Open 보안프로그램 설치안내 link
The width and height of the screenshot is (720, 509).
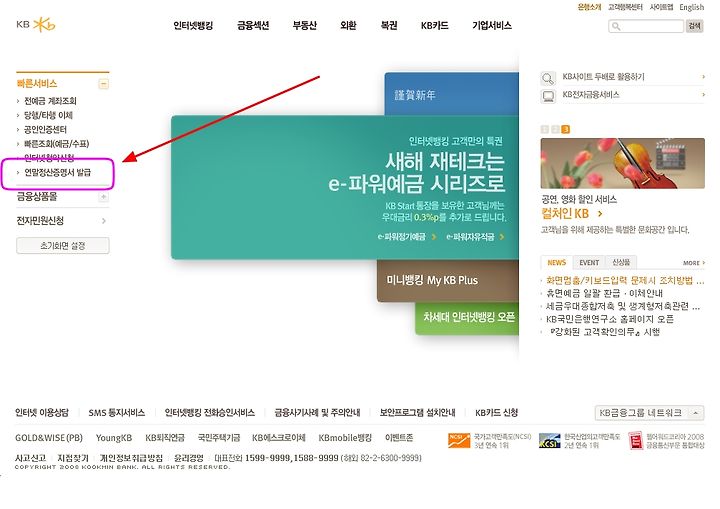tap(417, 413)
